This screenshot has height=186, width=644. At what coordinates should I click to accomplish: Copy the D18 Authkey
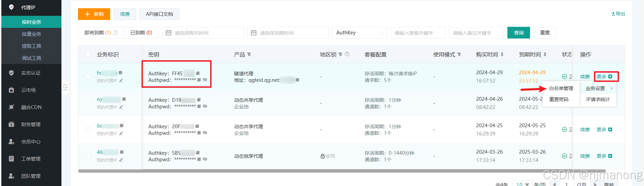point(199,100)
